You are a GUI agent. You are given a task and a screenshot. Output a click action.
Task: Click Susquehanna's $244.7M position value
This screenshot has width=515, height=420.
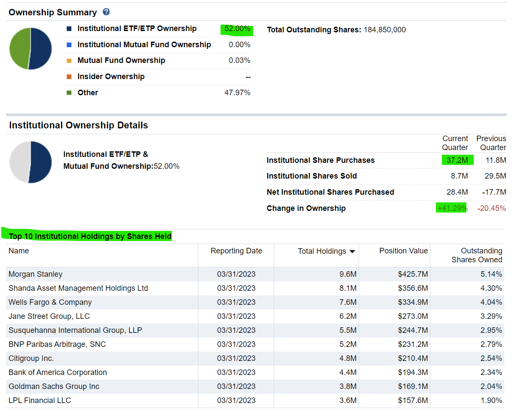tap(413, 330)
